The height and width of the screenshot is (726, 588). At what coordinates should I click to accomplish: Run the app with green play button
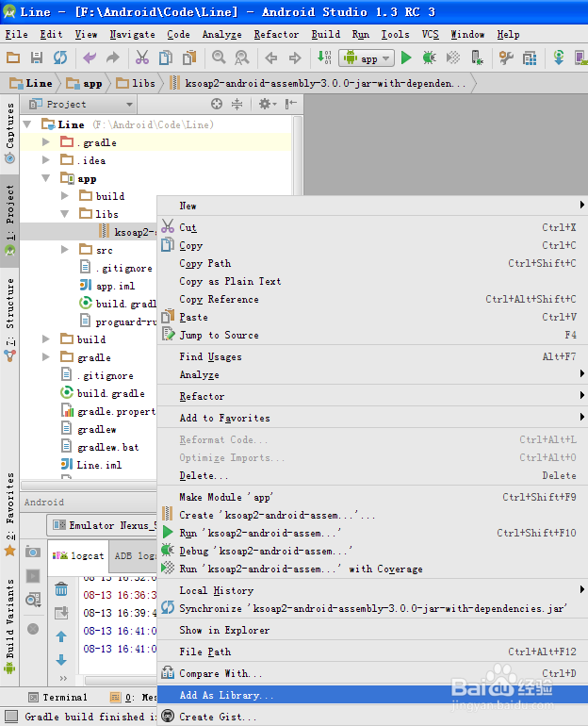click(x=406, y=58)
